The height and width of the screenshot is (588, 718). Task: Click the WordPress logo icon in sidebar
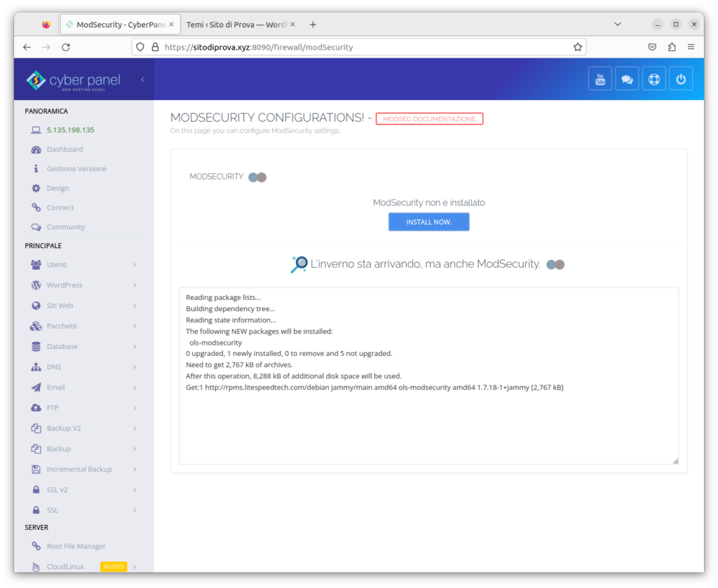click(x=36, y=285)
